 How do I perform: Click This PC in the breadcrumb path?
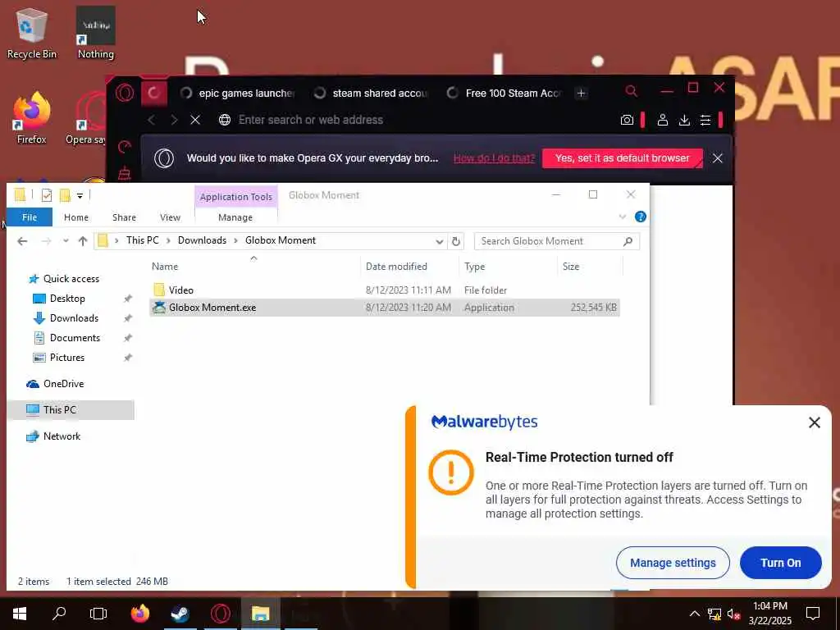pos(143,240)
